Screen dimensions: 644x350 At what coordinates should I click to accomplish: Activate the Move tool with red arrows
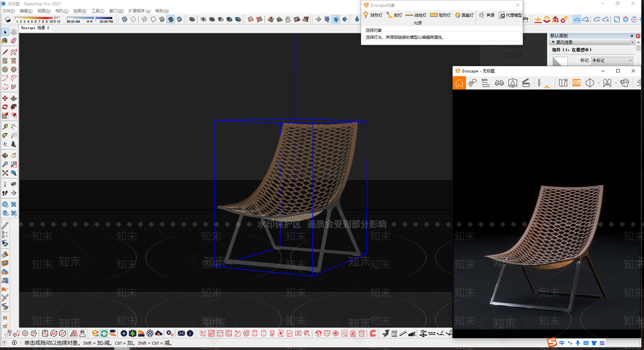coord(5,98)
